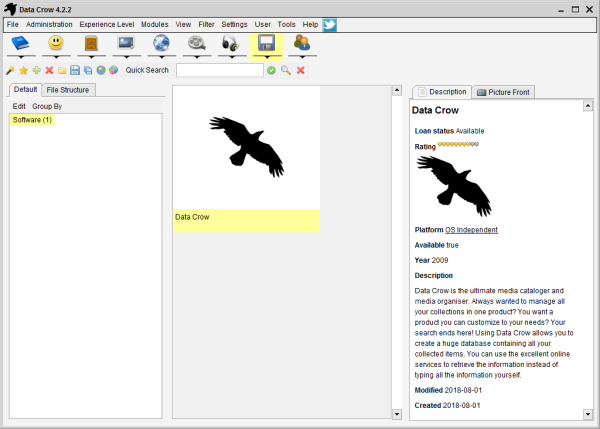
Task: Open the Edit menu in tree panel
Action: pyautogui.click(x=19, y=106)
